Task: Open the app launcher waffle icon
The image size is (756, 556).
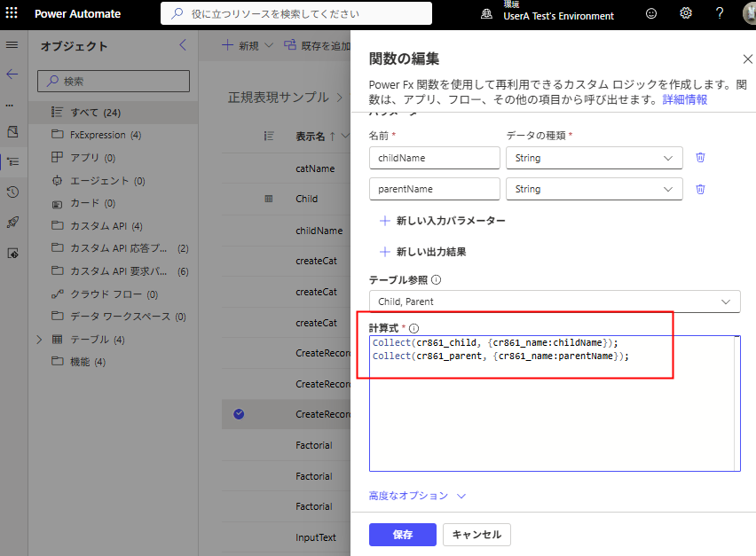Action: 12,13
